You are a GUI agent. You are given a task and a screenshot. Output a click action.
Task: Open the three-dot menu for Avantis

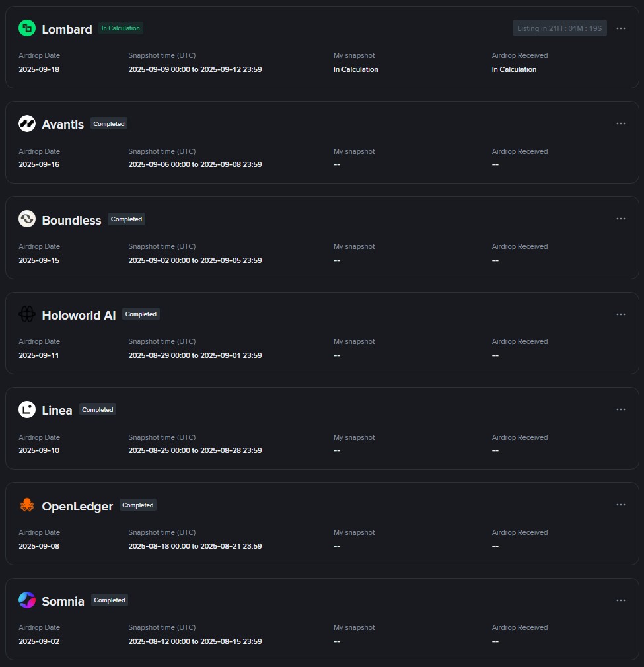click(621, 123)
